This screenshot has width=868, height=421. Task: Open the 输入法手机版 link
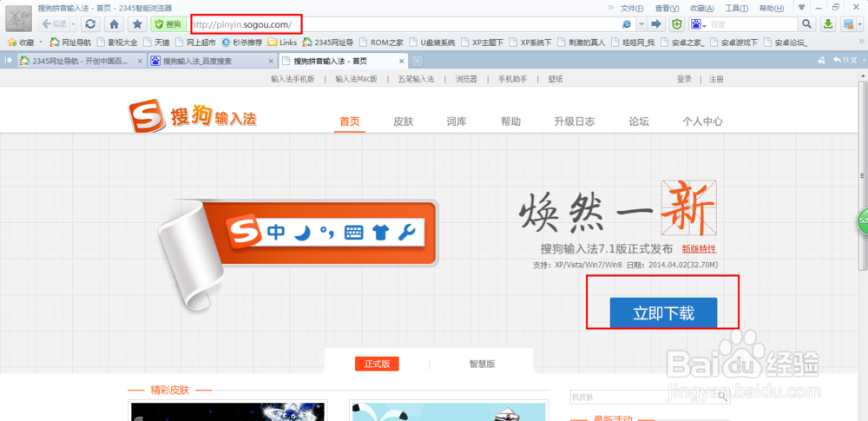point(293,79)
